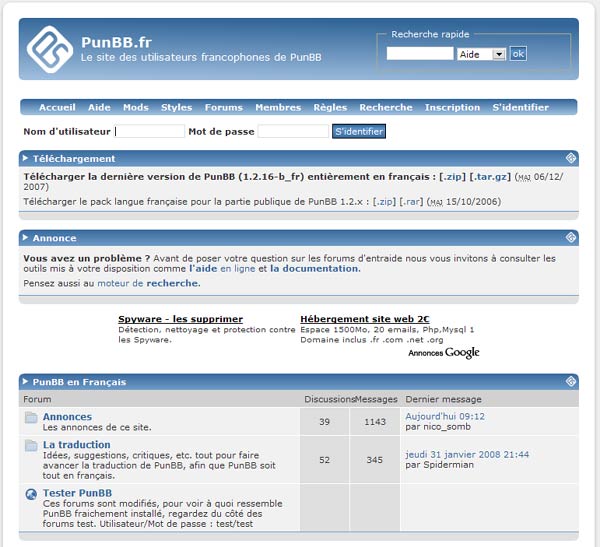Focus the Nom d'utilisateur field
The height and width of the screenshot is (547, 600).
[150, 131]
